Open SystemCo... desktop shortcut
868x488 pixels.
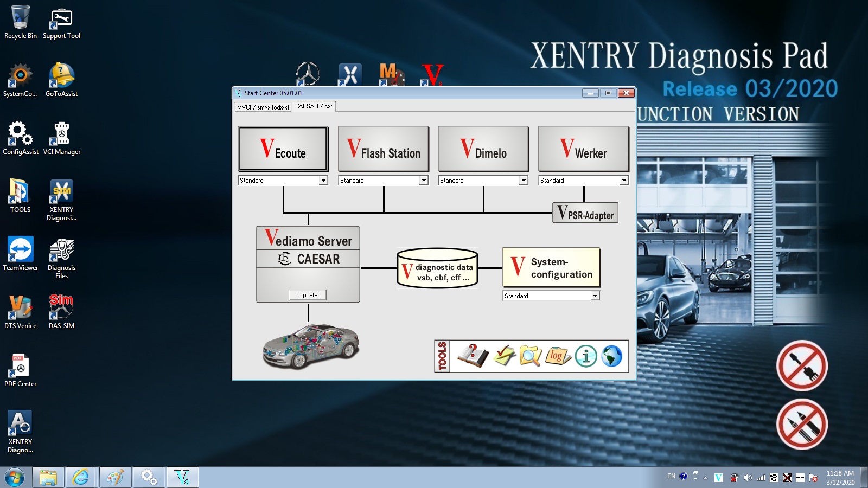20,80
